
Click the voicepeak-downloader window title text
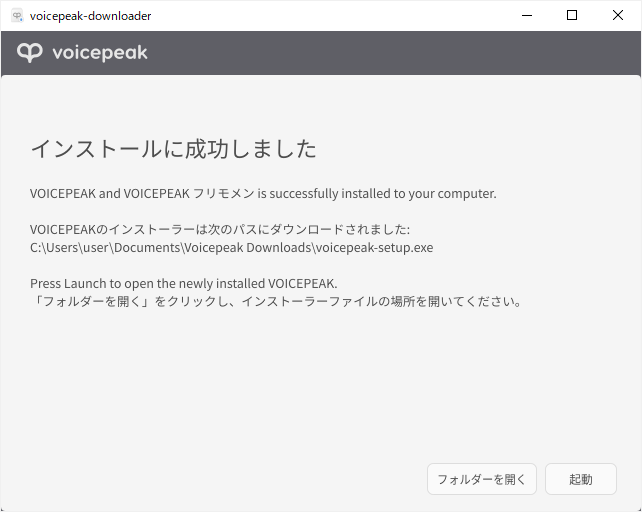[x=90, y=16]
